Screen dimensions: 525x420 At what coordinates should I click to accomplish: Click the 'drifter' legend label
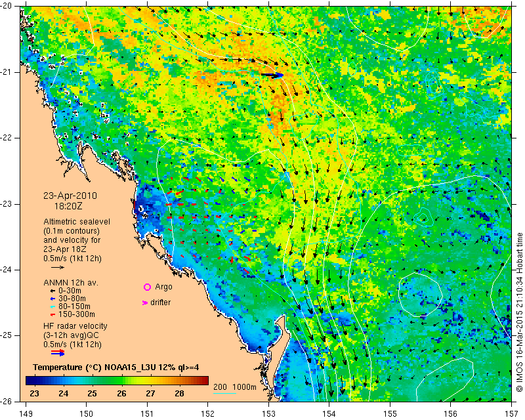[x=160, y=303]
